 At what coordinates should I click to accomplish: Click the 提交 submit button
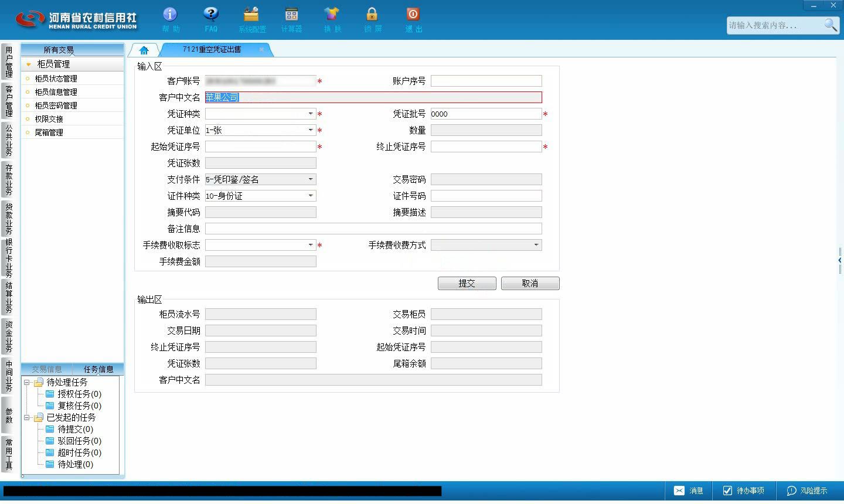pyautogui.click(x=467, y=284)
